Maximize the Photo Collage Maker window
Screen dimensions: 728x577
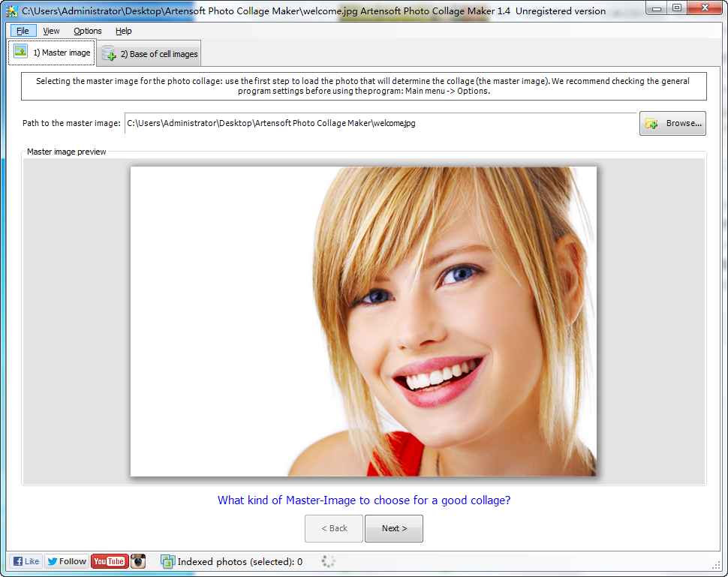pyautogui.click(x=677, y=8)
